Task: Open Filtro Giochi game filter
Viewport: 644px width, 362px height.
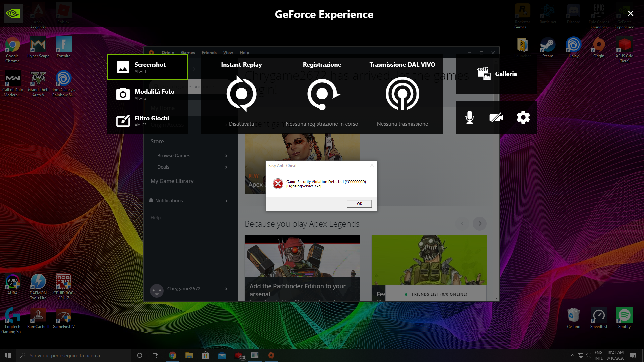Action: (x=147, y=121)
